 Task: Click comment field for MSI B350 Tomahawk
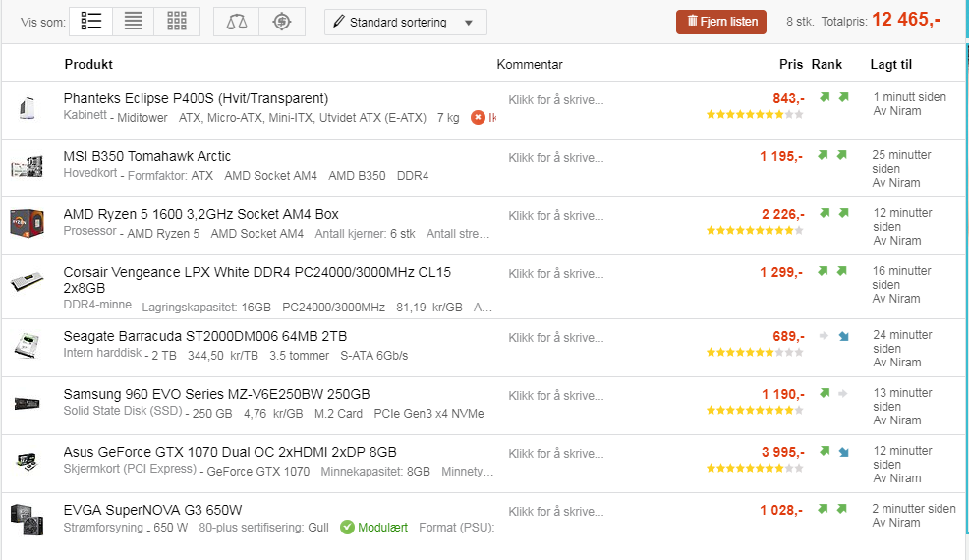[556, 158]
